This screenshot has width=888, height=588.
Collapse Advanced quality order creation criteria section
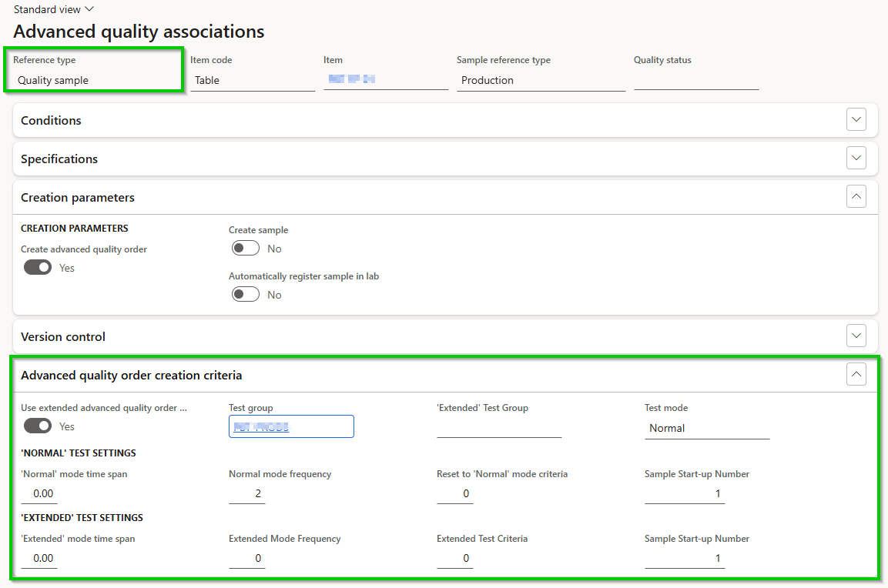(x=856, y=375)
